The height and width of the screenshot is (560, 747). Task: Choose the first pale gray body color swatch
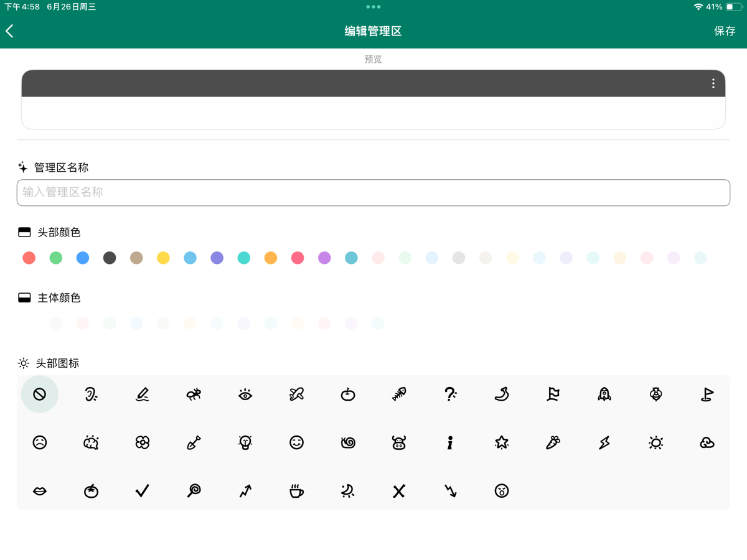(x=56, y=323)
